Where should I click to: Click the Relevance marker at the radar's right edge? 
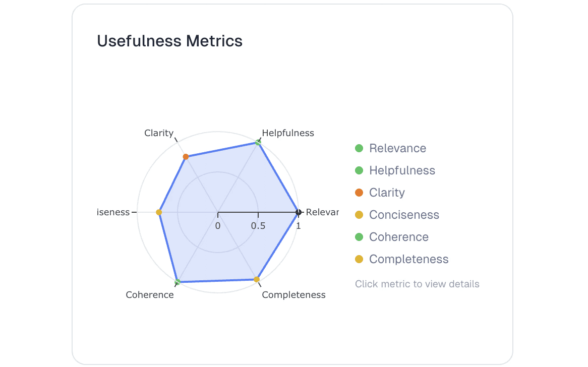(299, 212)
